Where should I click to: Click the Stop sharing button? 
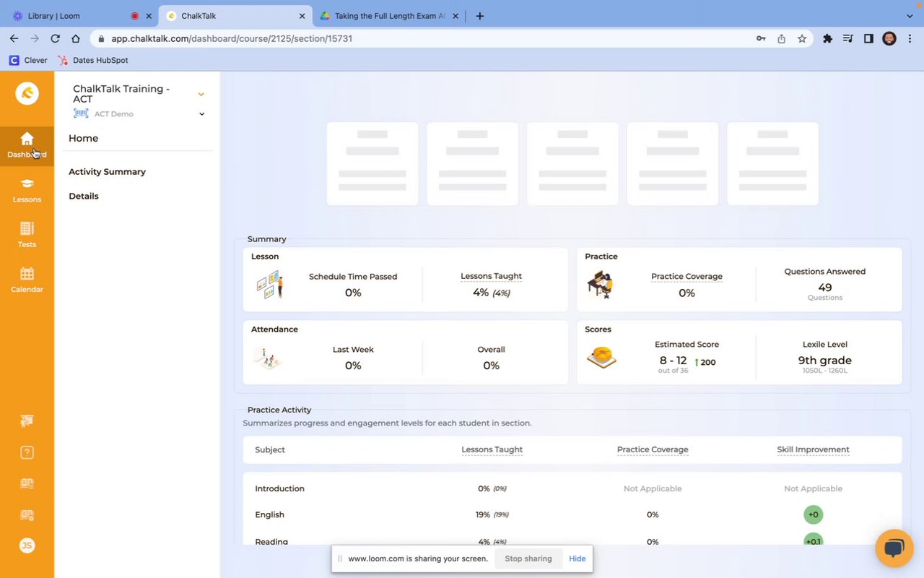[x=528, y=558]
